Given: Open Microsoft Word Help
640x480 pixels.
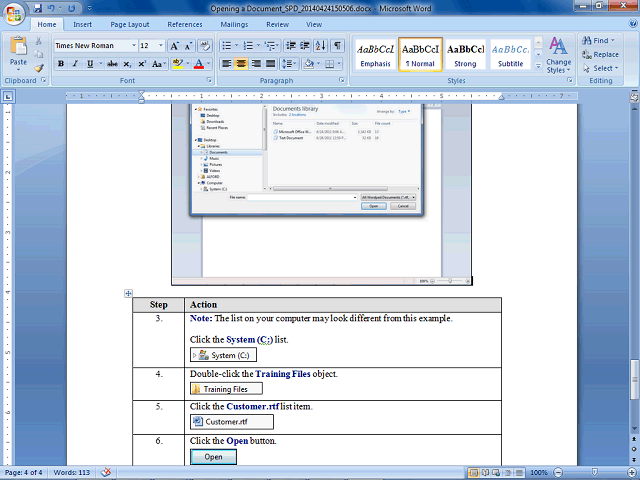Looking at the screenshot, I should pos(633,24).
